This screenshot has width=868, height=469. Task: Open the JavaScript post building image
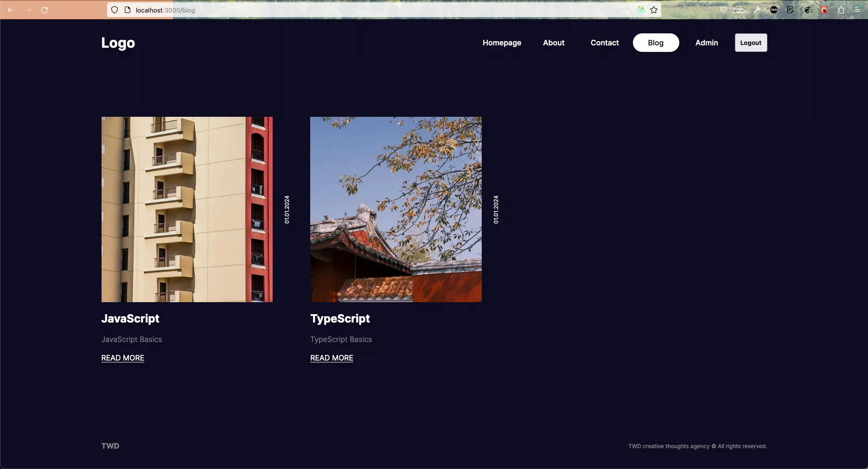pos(187,209)
